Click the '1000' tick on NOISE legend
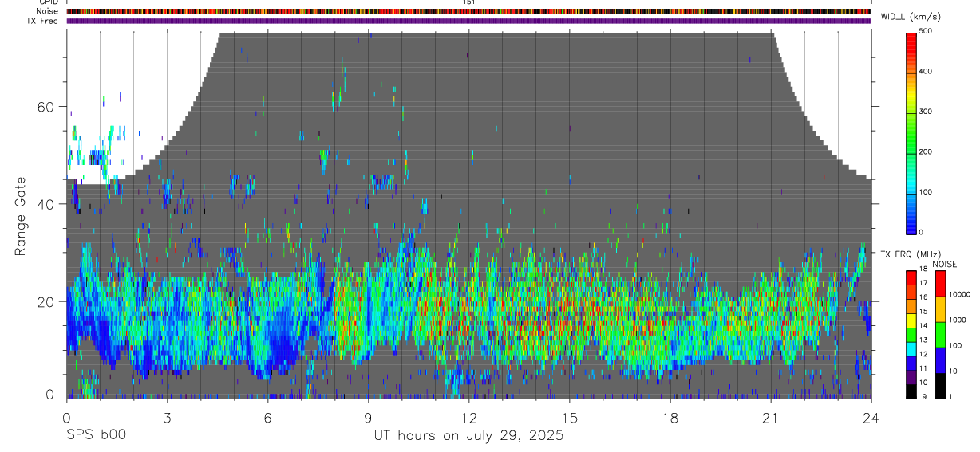 [957, 320]
